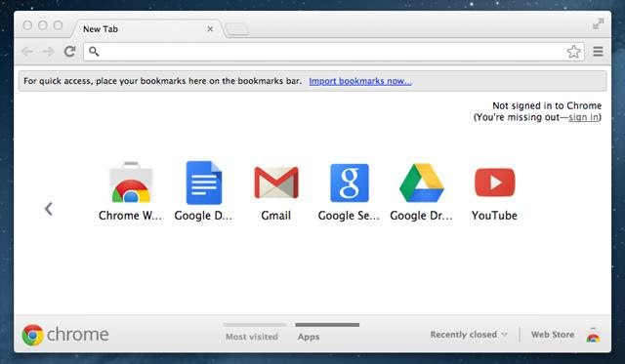Screen dimensions: 625x364
Task: Bookmark this page with the star icon
Action: (x=573, y=52)
